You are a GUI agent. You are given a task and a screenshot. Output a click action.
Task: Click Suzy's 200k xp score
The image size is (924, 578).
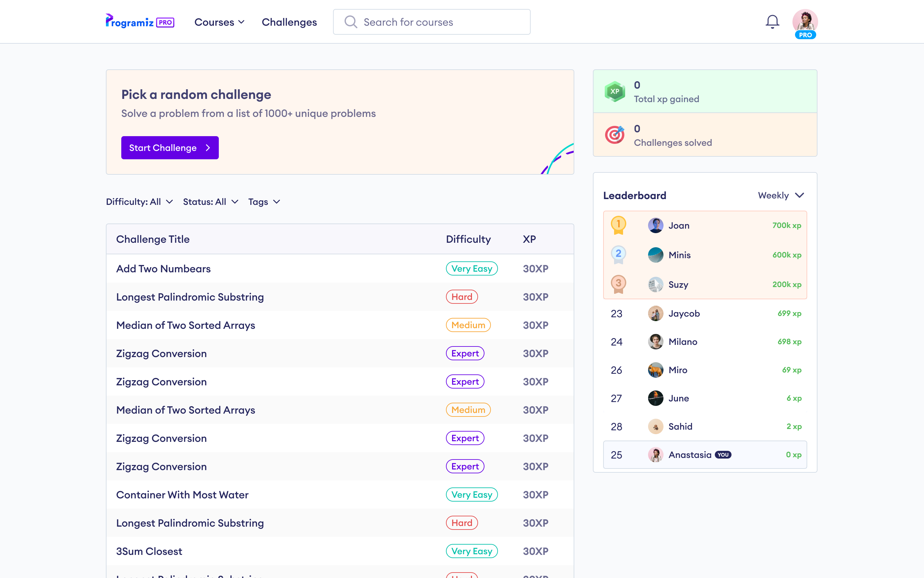787,285
